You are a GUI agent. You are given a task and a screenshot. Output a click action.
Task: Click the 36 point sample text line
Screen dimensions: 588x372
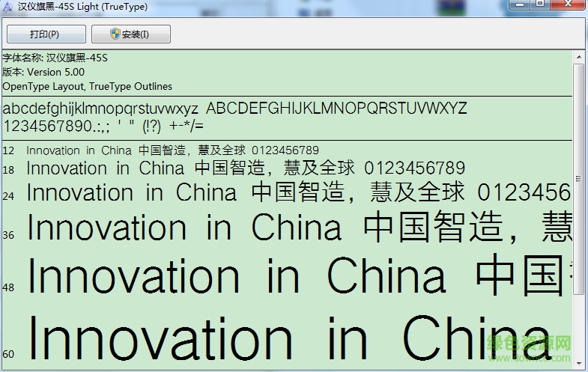pos(300,227)
